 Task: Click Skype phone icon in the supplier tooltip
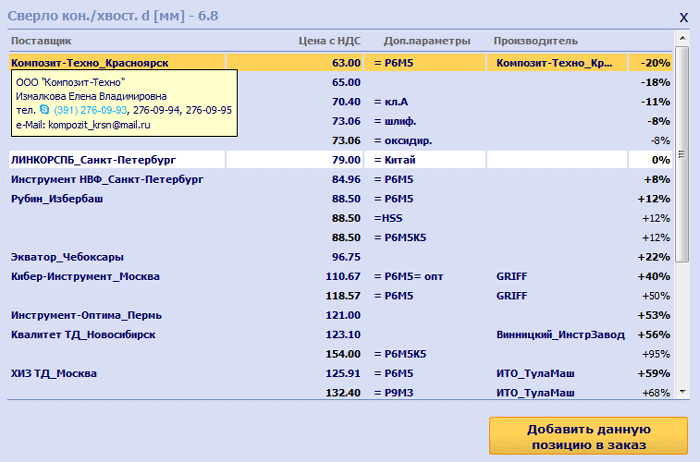[x=44, y=109]
